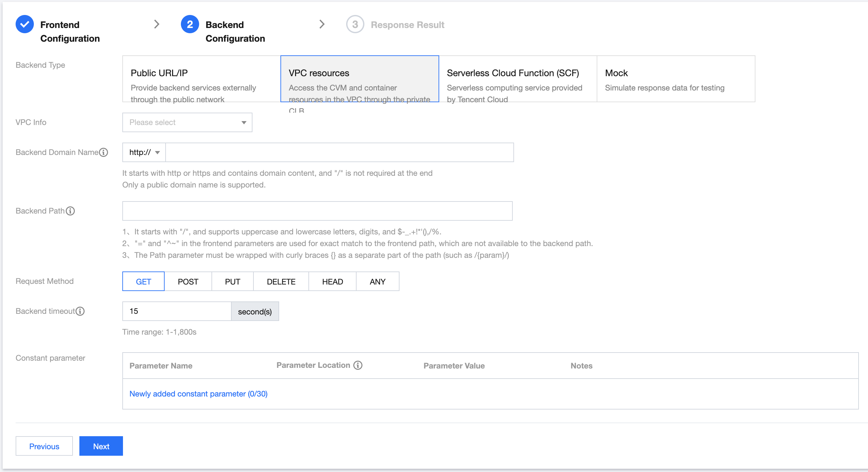Click the step 2 Backend Configuration circle
The height and width of the screenshot is (472, 868).
point(190,24)
